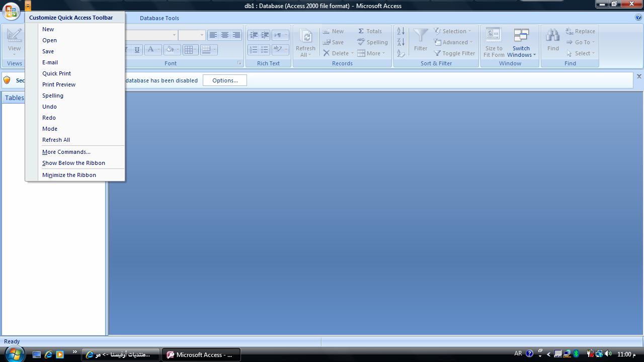Open the Advanced filter dropdown
The width and height of the screenshot is (644, 362).
(x=454, y=42)
